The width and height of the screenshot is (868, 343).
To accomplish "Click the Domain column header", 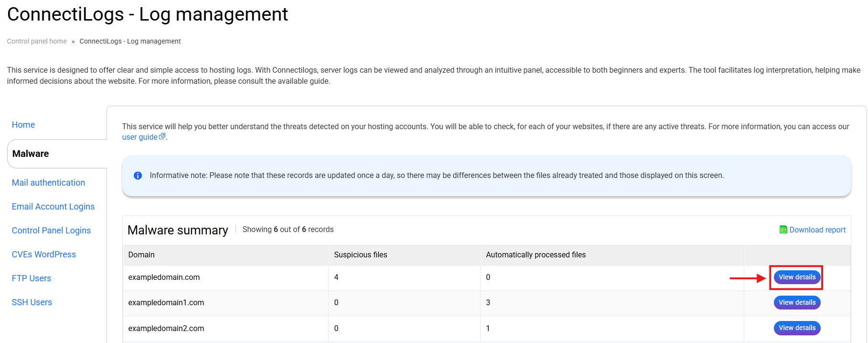I will coord(141,255).
